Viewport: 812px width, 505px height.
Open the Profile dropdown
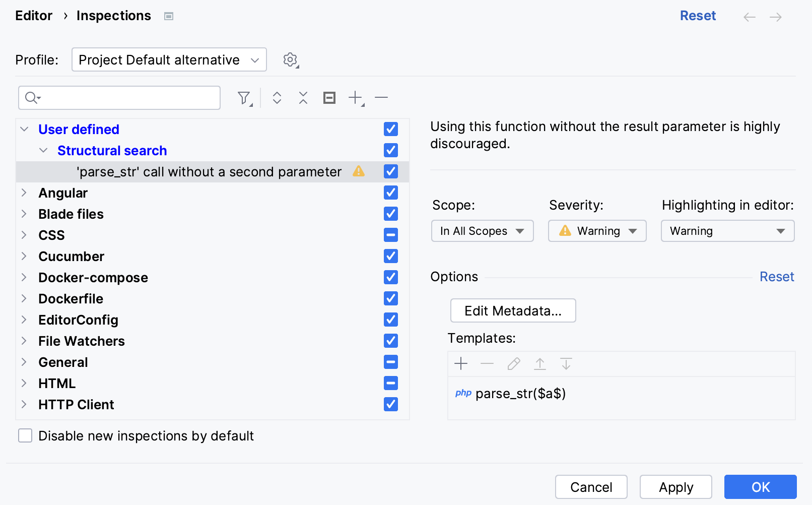pyautogui.click(x=169, y=60)
